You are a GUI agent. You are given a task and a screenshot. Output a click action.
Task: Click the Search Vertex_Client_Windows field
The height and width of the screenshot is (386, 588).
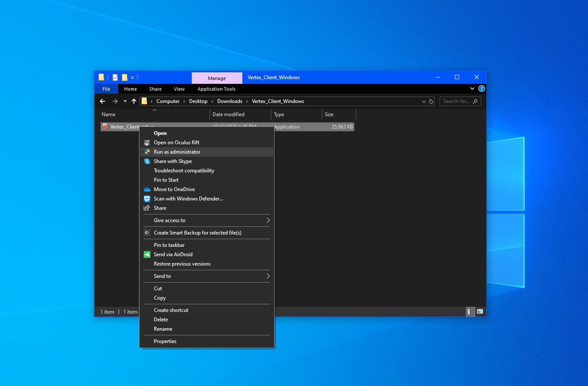457,101
